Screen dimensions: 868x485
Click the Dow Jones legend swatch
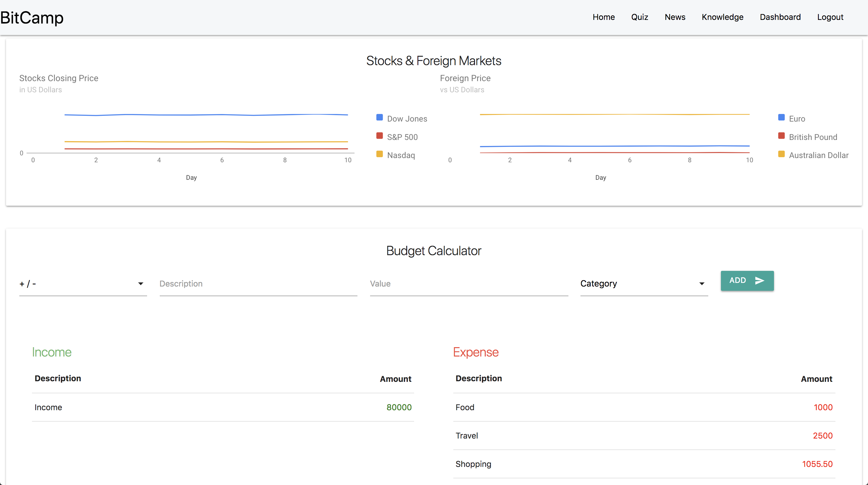[x=379, y=117]
